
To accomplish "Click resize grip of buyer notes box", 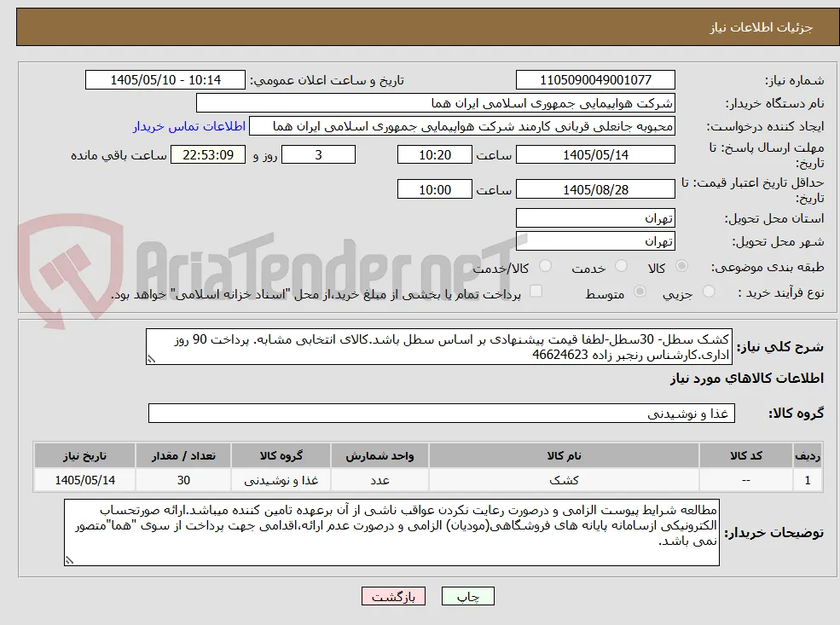I will pos(69,560).
